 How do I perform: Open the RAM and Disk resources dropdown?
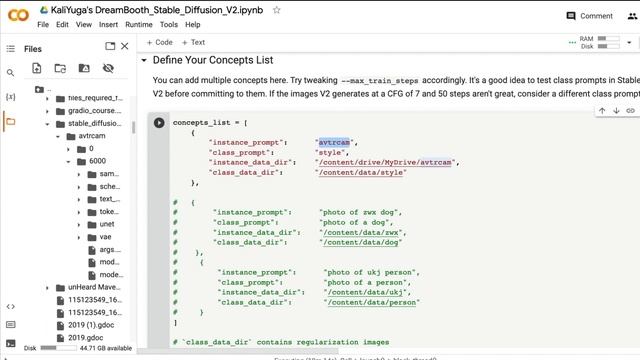tap(629, 42)
